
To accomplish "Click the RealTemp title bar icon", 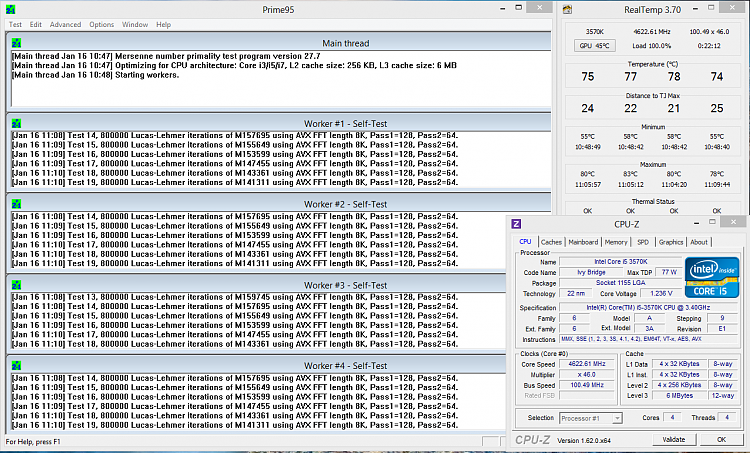I will pyautogui.click(x=567, y=10).
